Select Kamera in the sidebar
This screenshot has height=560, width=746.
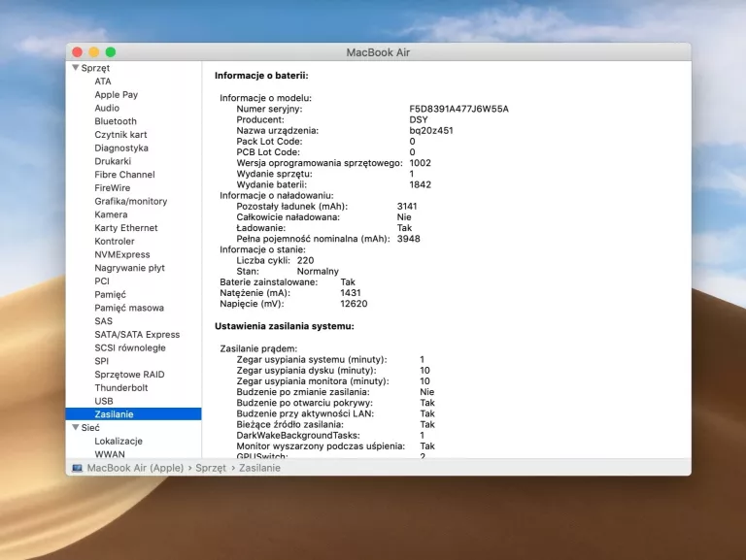tap(111, 214)
